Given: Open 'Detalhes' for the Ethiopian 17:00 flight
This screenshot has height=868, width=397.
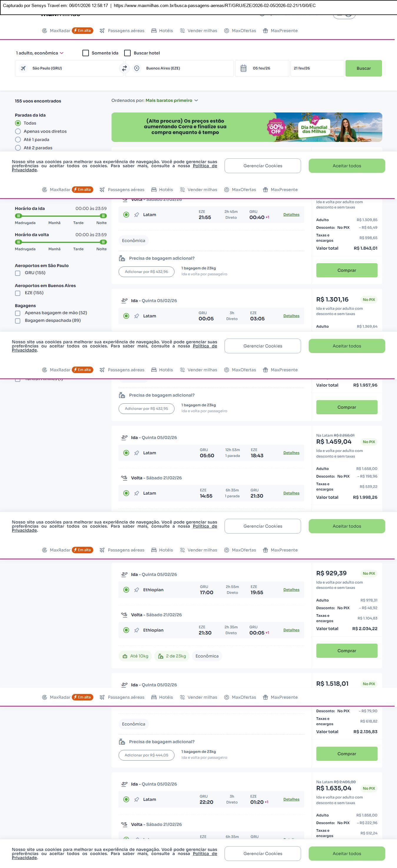Looking at the screenshot, I should (291, 590).
